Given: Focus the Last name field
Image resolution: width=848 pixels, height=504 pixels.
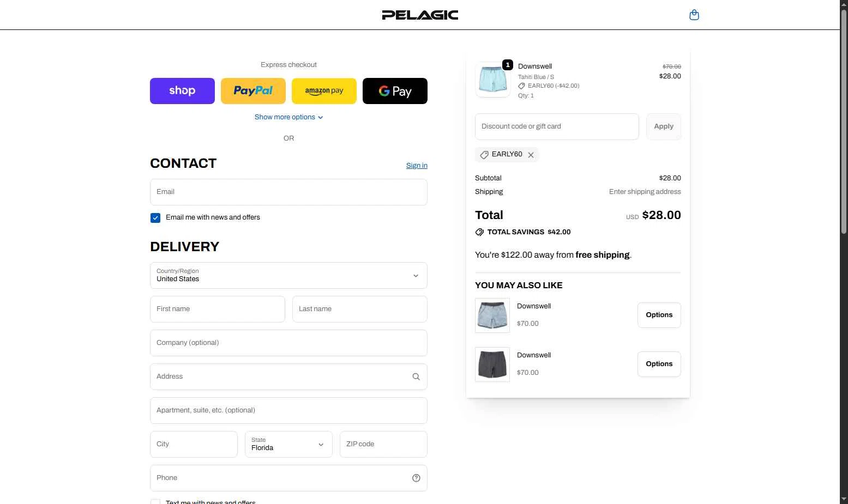Looking at the screenshot, I should (x=360, y=309).
